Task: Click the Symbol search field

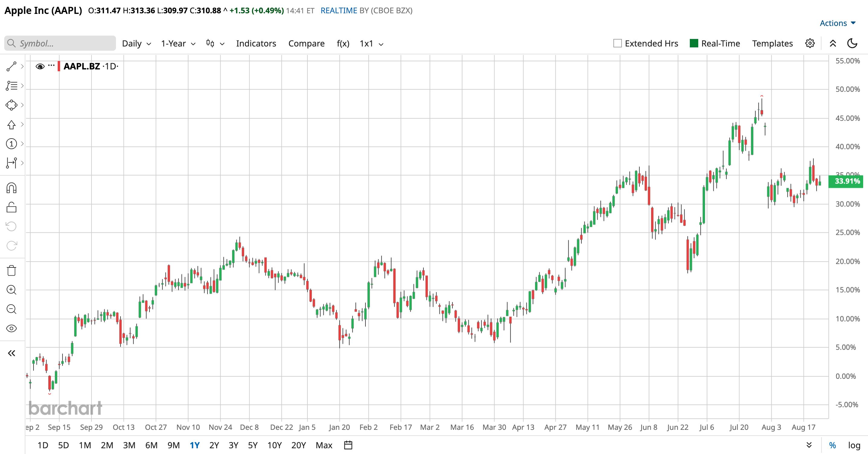Action: (60, 43)
